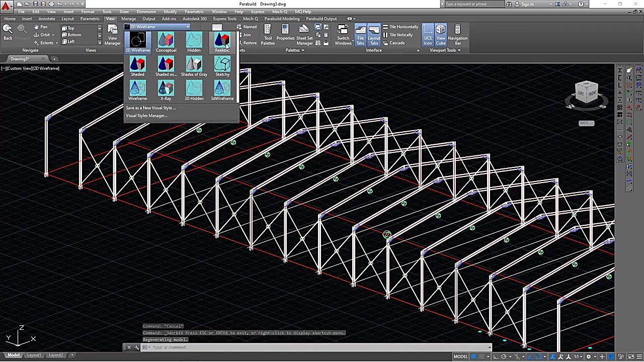Toggle MODEL space button in status bar

[x=460, y=356]
